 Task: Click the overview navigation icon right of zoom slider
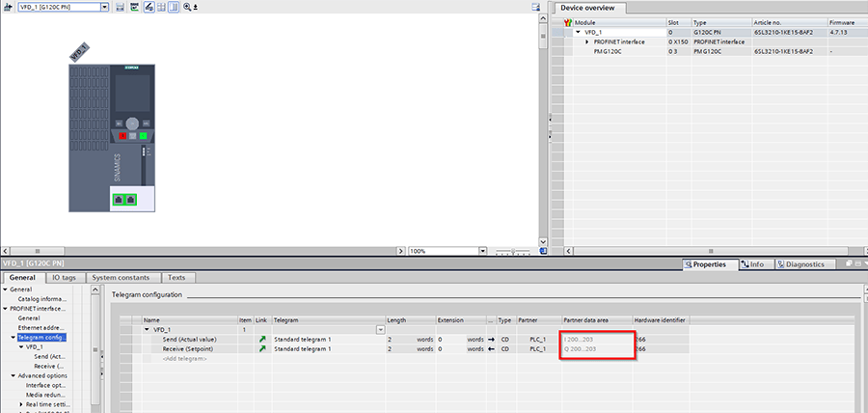[543, 251]
